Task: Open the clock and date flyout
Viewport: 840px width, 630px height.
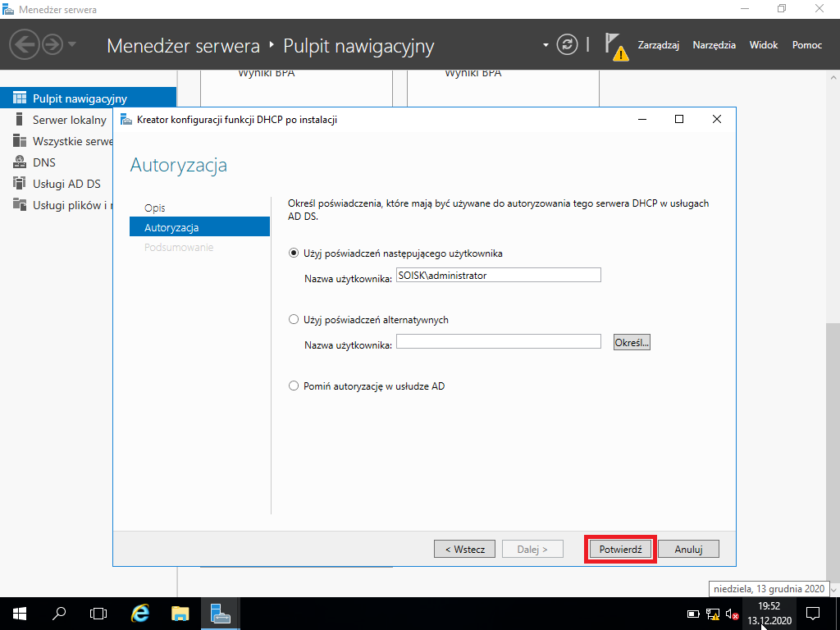Action: (769, 614)
